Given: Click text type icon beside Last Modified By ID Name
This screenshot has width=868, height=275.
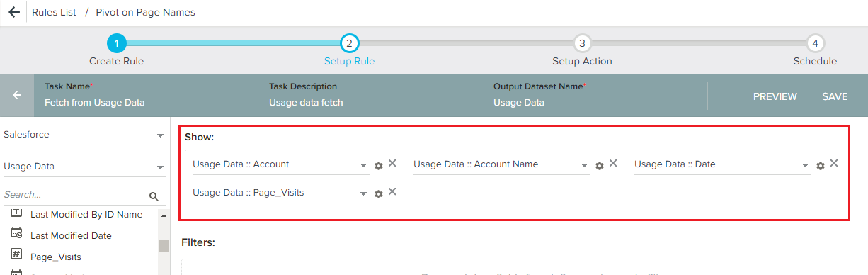Looking at the screenshot, I should pos(16,212).
